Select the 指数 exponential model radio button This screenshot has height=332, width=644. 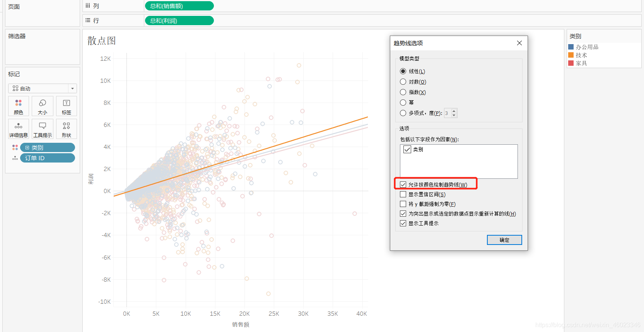403,92
